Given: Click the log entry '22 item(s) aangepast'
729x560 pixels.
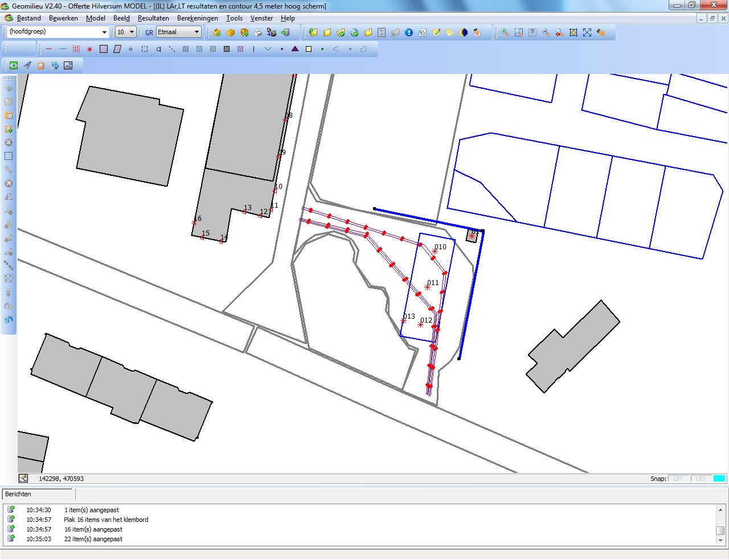Looking at the screenshot, I should point(93,539).
